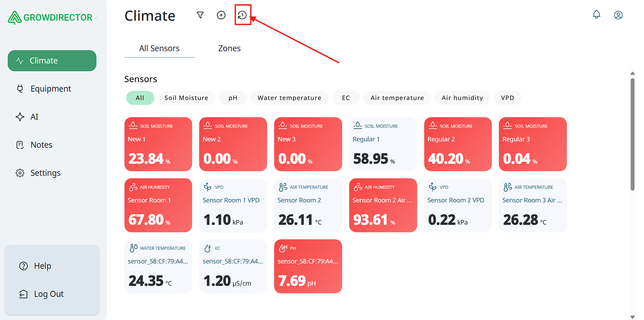Image resolution: width=644 pixels, height=320 pixels.
Task: Filter sensors by Soil Moisture chip
Action: tap(186, 98)
